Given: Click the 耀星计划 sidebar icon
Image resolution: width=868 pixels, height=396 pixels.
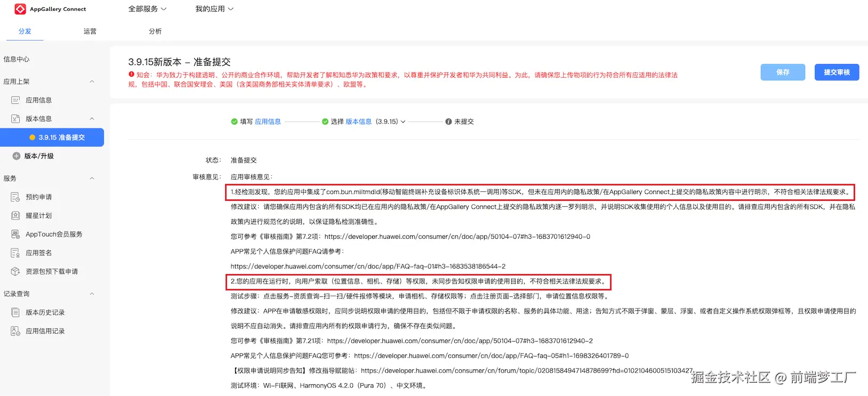Looking at the screenshot, I should click(15, 216).
